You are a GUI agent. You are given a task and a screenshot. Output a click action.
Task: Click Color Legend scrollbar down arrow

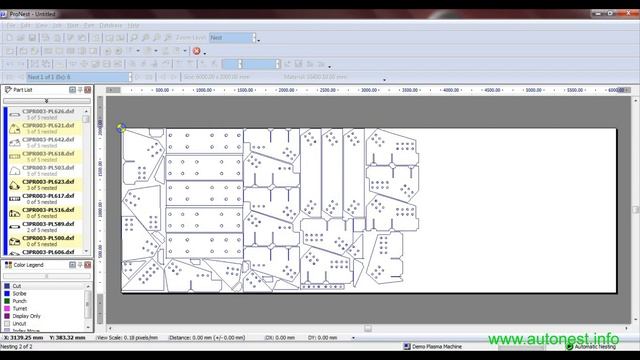pos(88,328)
